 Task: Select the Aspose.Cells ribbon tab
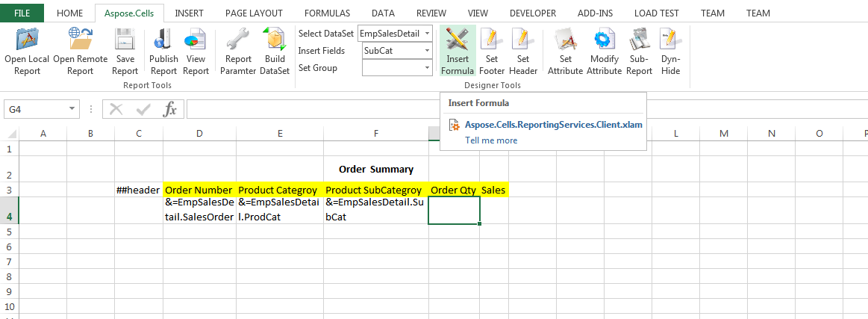(129, 13)
